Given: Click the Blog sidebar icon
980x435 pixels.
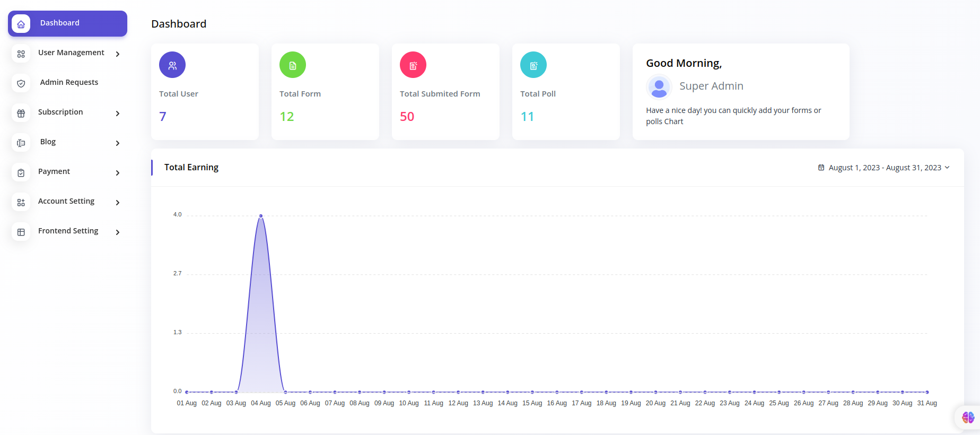Looking at the screenshot, I should coord(21,143).
